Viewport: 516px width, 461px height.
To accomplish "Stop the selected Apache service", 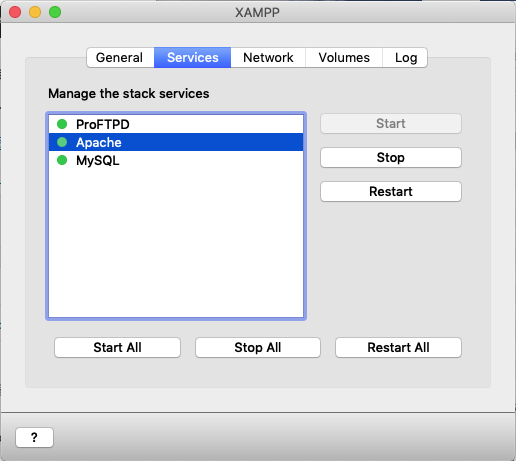I will [391, 157].
